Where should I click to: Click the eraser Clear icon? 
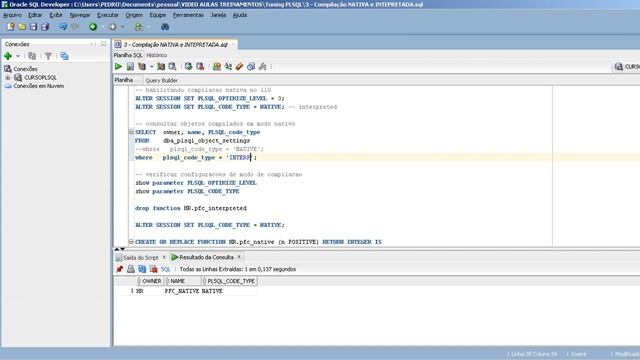pyautogui.click(x=239, y=67)
